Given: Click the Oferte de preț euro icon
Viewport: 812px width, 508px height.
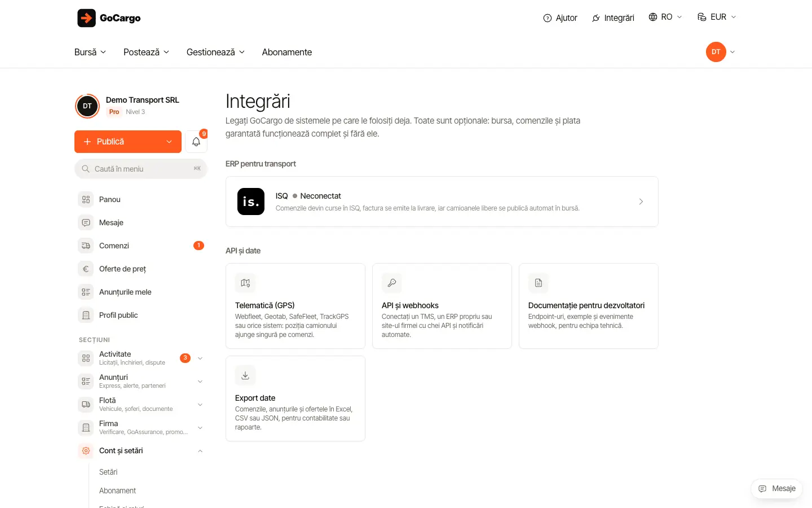Looking at the screenshot, I should 86,269.
